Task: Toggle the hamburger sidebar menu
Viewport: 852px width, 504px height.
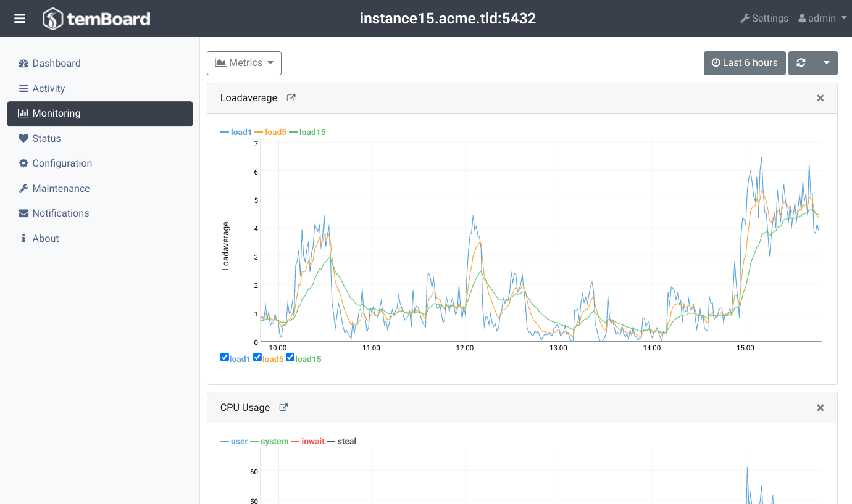Action: point(20,19)
